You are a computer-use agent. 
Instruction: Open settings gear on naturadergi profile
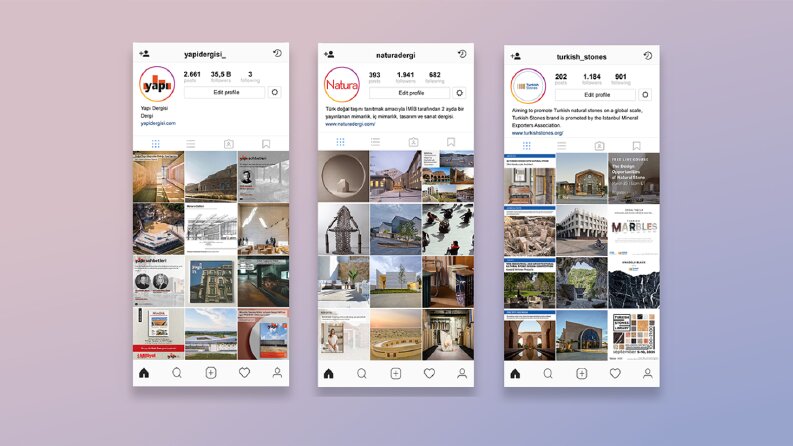click(459, 93)
